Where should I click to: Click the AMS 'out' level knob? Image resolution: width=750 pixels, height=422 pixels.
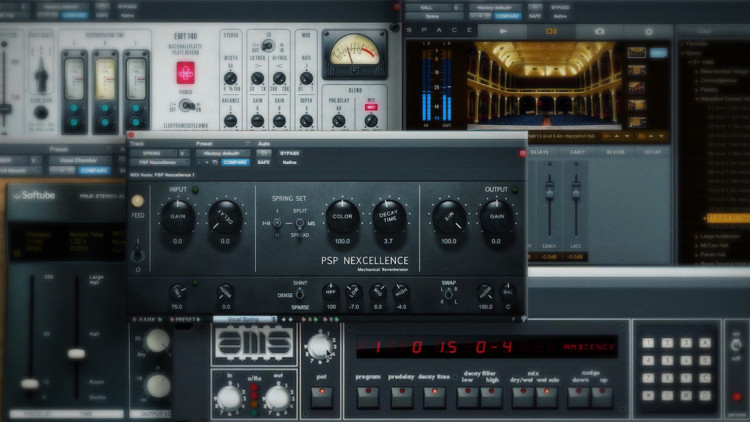point(277,398)
